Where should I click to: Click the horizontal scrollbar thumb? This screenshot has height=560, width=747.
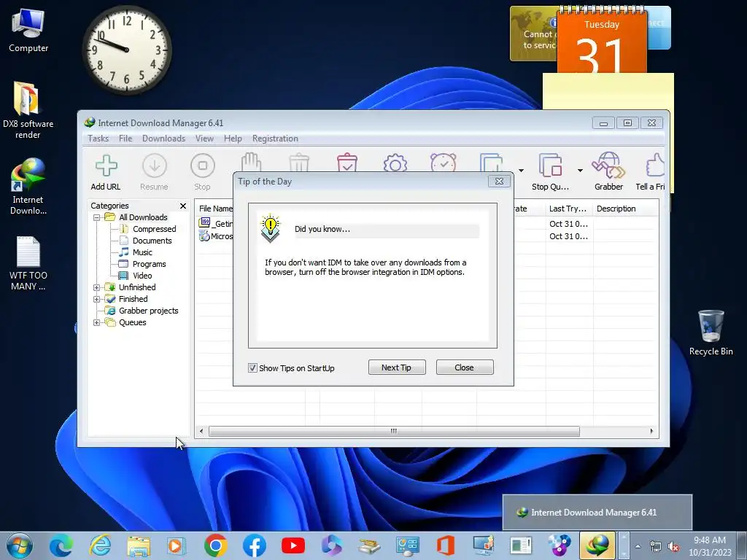pos(394,432)
